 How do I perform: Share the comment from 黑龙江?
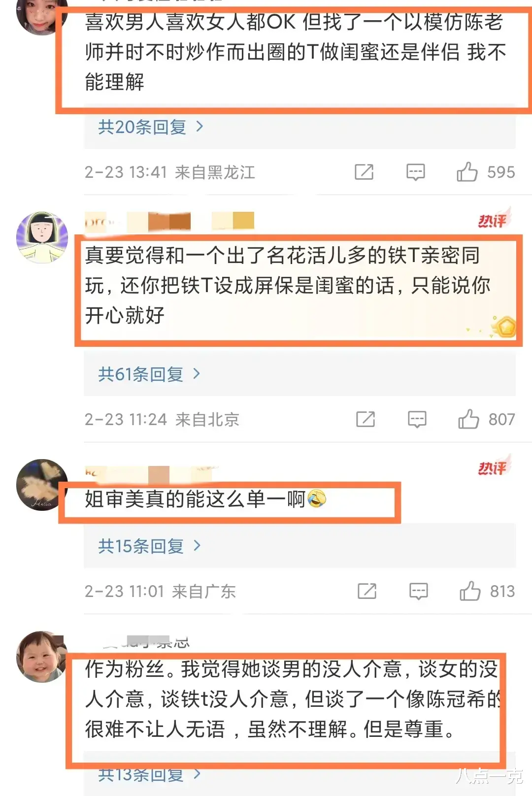tap(364, 172)
